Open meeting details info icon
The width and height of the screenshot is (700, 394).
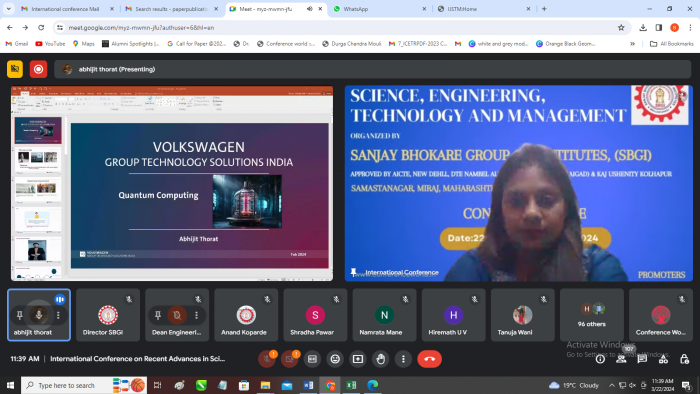click(x=600, y=359)
